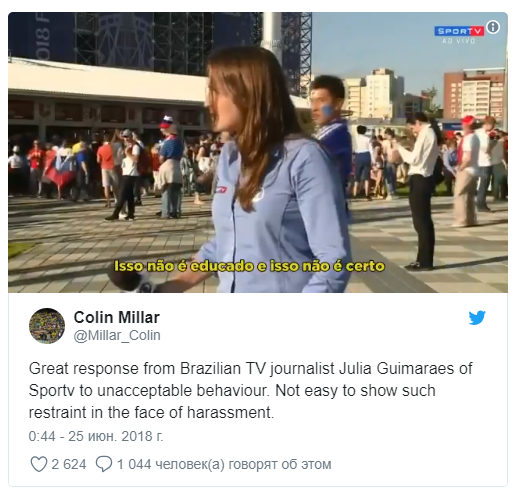Open the Colin Millar display name link
The width and height of the screenshot is (524, 494).
[x=117, y=317]
